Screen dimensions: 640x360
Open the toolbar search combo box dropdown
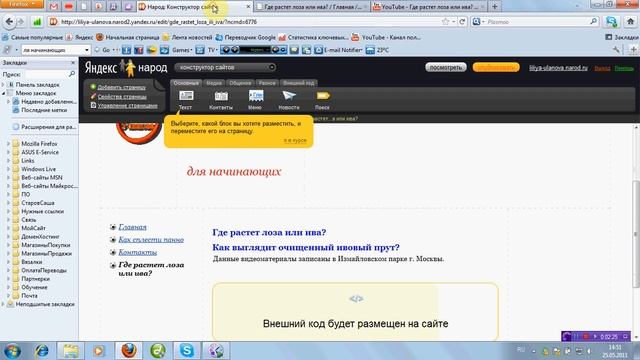point(87,50)
